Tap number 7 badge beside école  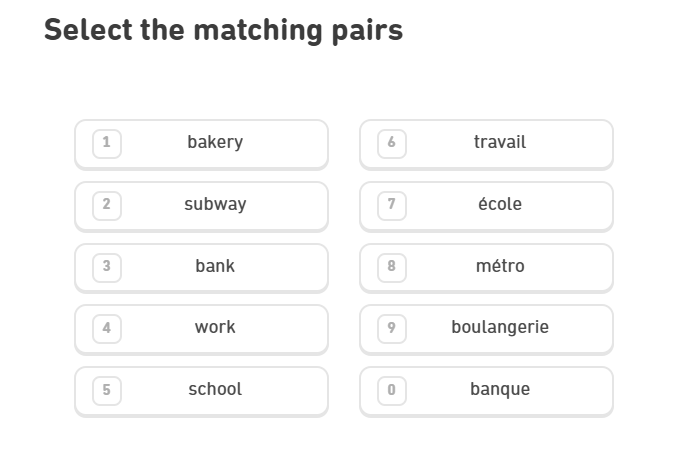391,205
